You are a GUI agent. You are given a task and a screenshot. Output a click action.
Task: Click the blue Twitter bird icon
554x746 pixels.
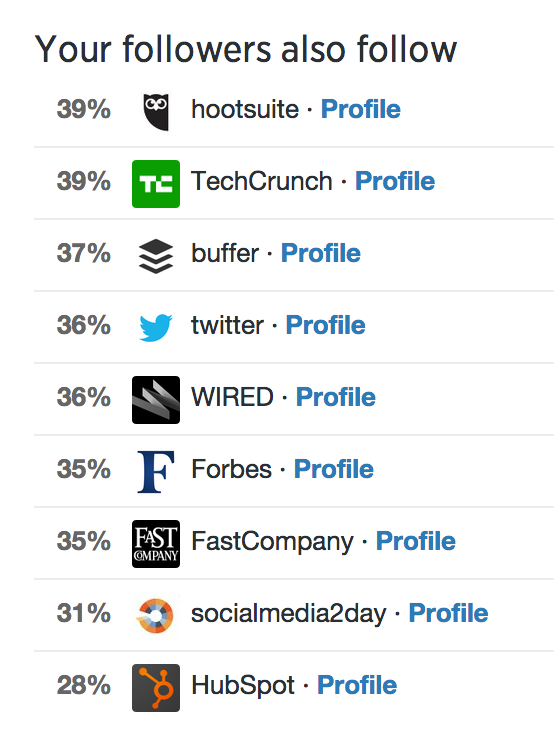[x=156, y=327]
